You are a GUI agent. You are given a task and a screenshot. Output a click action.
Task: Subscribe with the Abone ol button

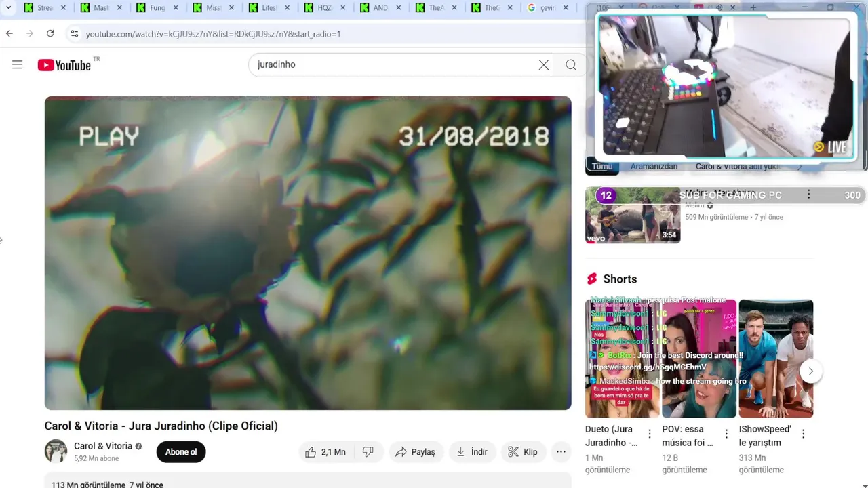pyautogui.click(x=181, y=452)
